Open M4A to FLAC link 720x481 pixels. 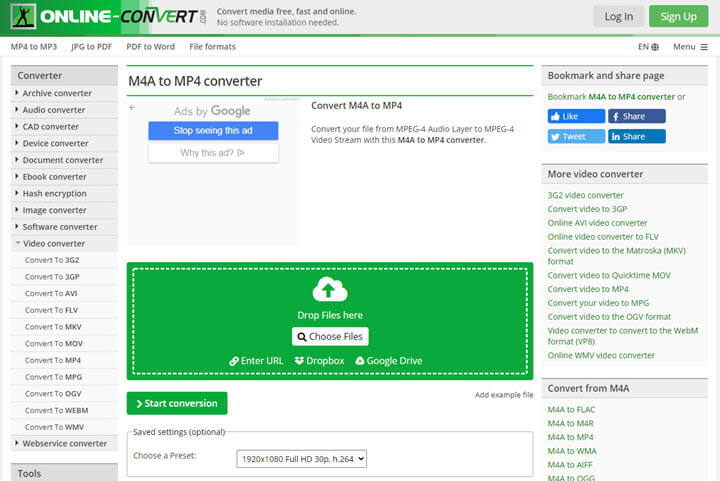(571, 409)
